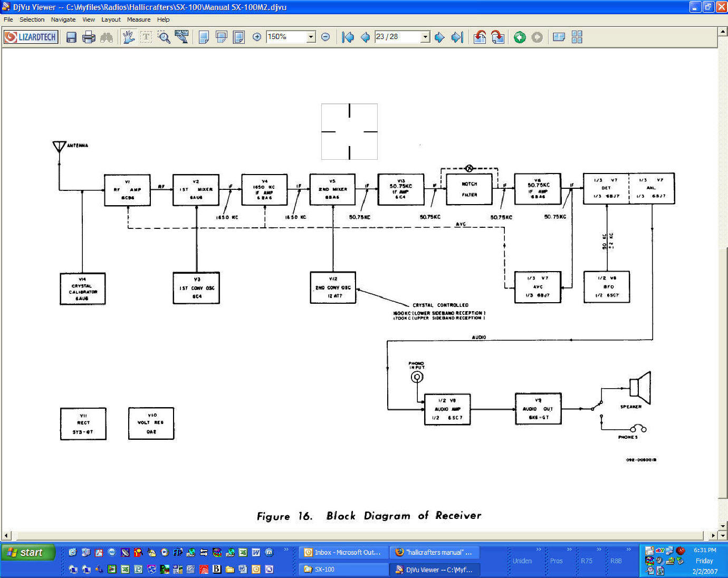Open the 150% zoom level dropdown
Screen dimensions: 728x578
(x=311, y=37)
